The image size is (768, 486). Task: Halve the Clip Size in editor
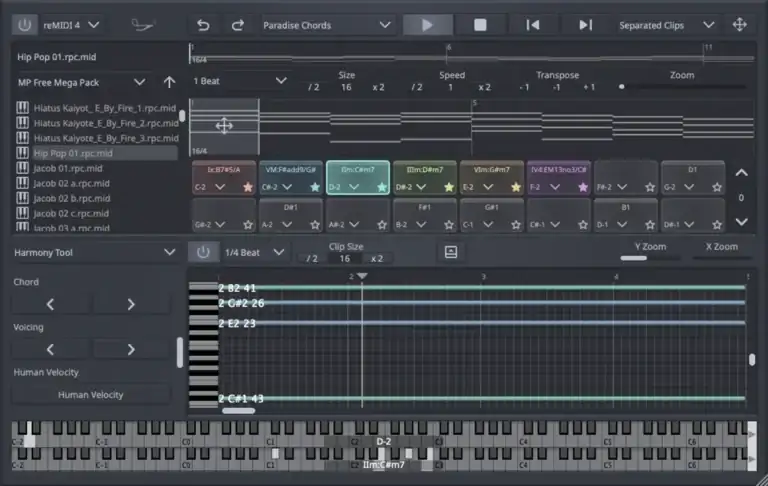pos(312,259)
